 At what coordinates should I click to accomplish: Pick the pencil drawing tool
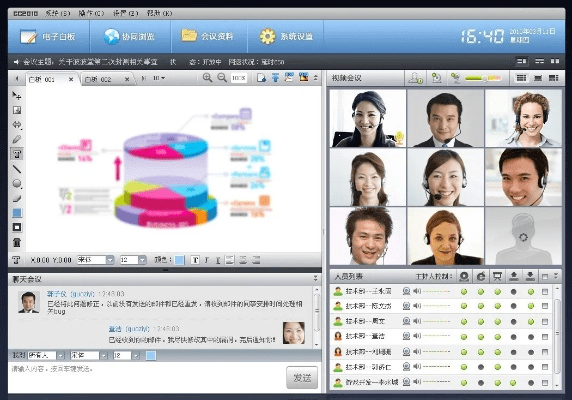click(17, 139)
